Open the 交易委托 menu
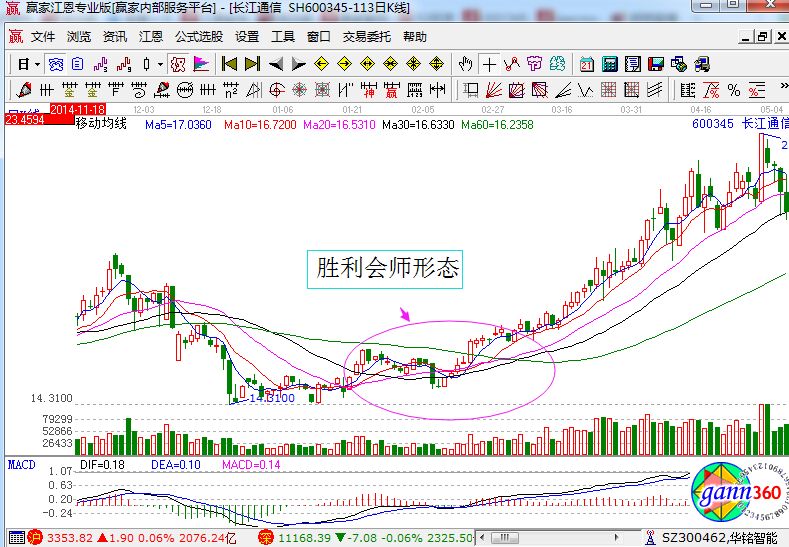 click(364, 36)
